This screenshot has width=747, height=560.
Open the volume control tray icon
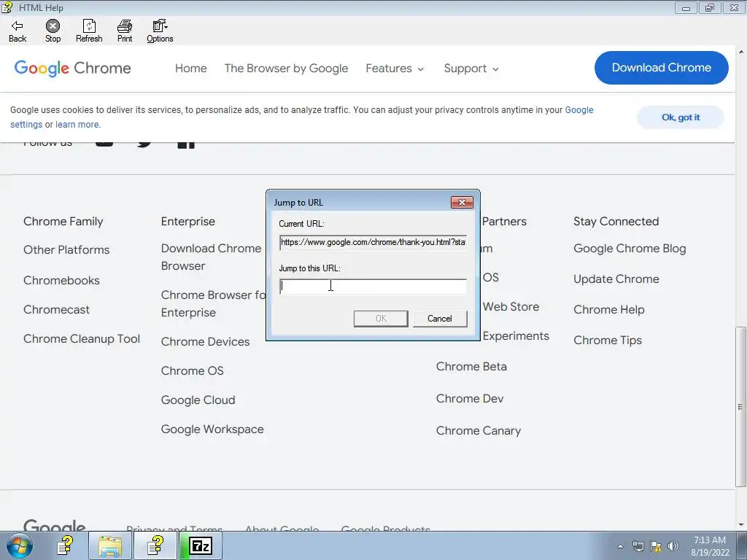[x=673, y=546]
